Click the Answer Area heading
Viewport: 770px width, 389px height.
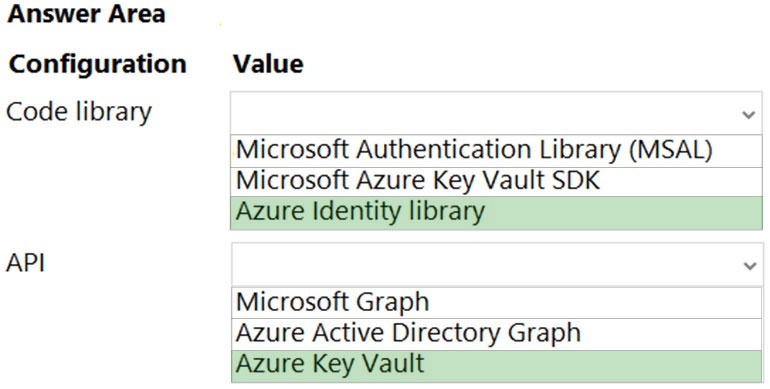pos(86,14)
